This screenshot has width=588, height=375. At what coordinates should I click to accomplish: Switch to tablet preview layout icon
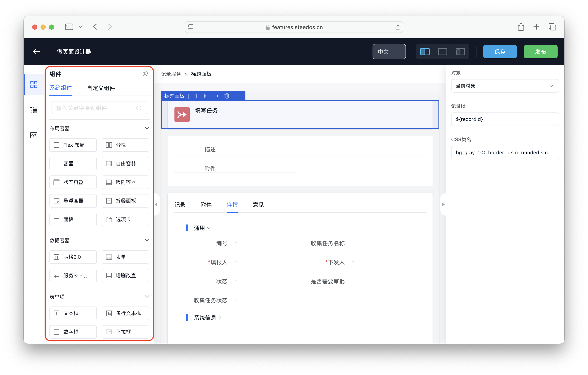(442, 52)
